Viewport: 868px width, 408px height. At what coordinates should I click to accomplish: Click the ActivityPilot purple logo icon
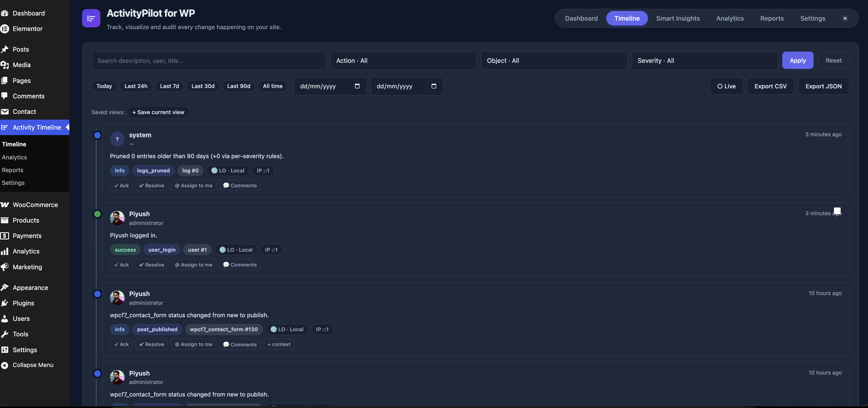tap(91, 18)
